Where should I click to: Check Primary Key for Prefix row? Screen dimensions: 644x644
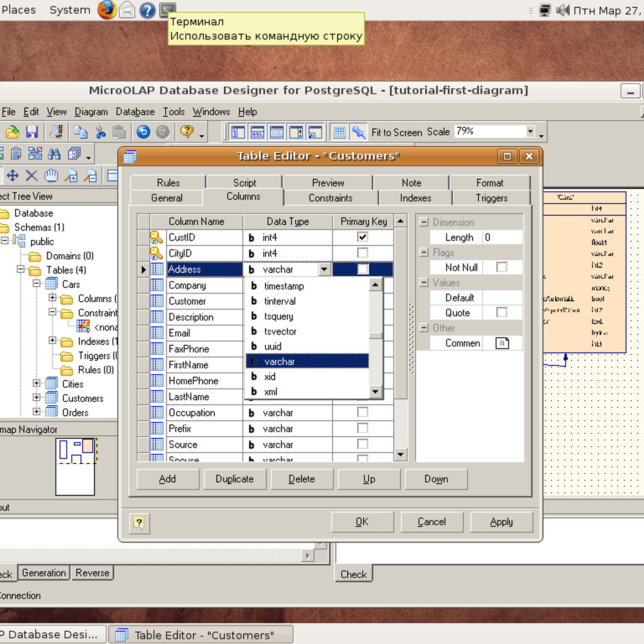pyautogui.click(x=363, y=428)
